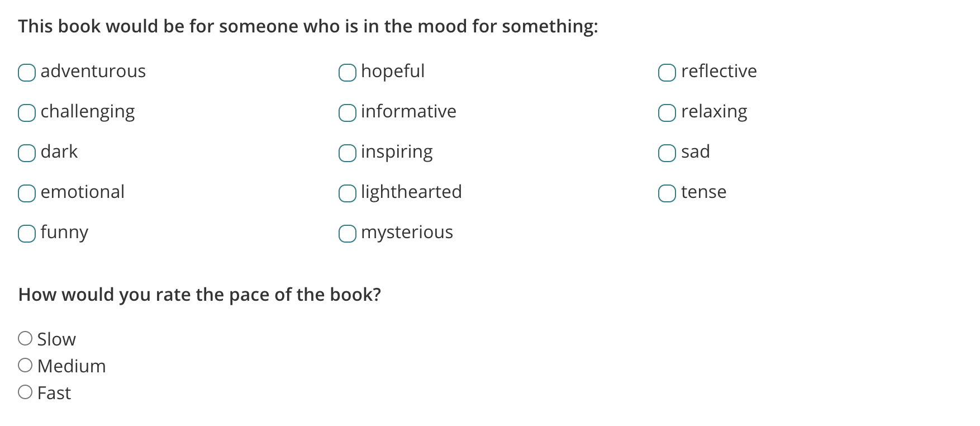Check the lighthearted mood checkbox
Image resolution: width=980 pixels, height=426 pixels.
[347, 193]
